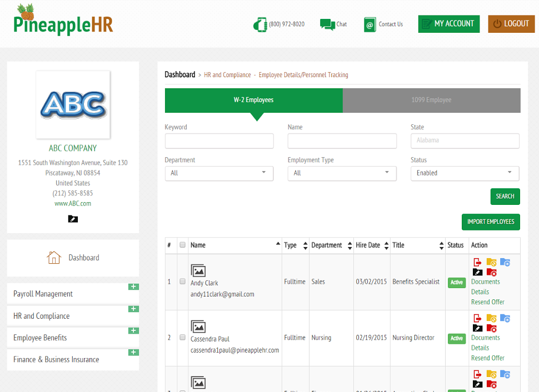
Task: Click the red logout-arrow icon in Andy Clark's row
Action: coord(477,263)
